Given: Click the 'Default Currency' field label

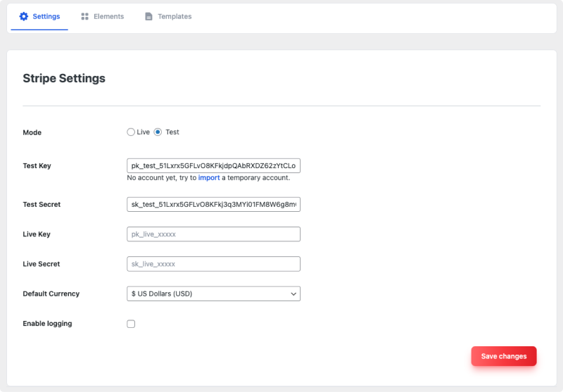Looking at the screenshot, I should point(51,293).
